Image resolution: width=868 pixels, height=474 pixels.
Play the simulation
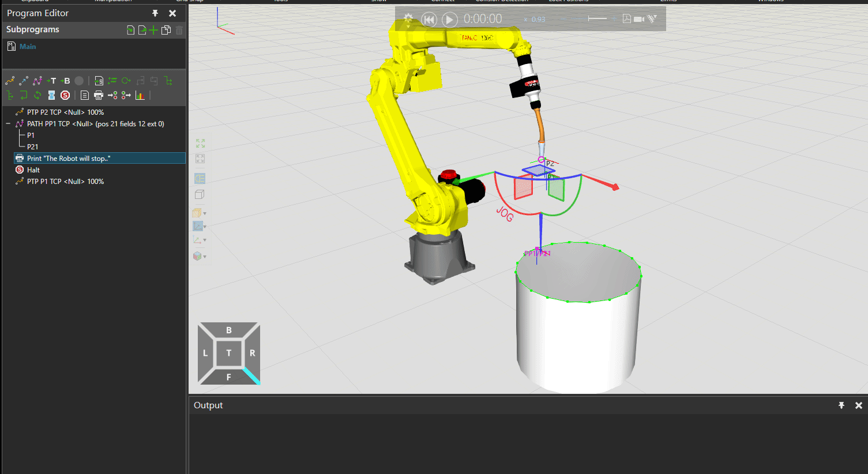(450, 20)
